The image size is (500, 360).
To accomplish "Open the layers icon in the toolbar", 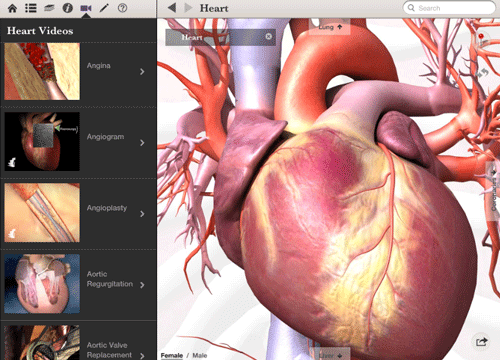I will point(49,8).
